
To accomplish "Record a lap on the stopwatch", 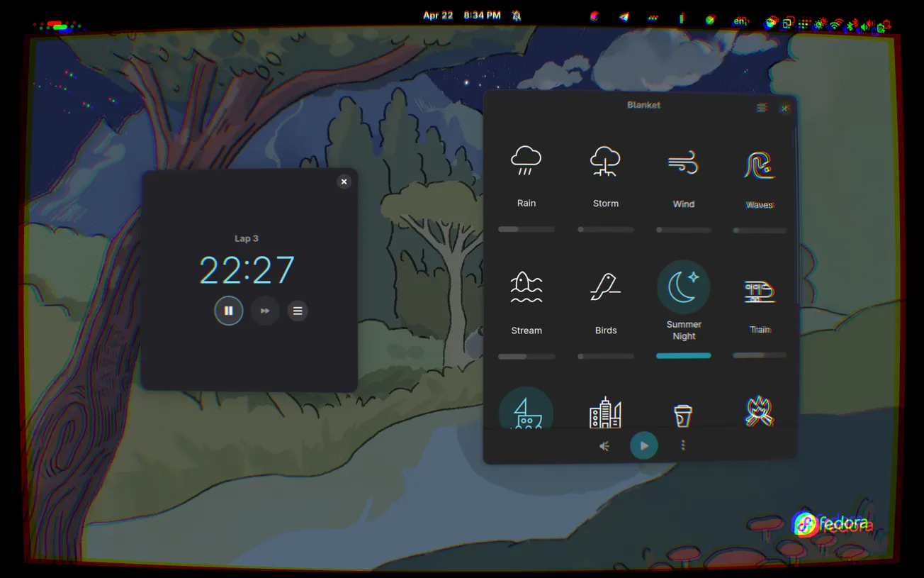I will [265, 311].
